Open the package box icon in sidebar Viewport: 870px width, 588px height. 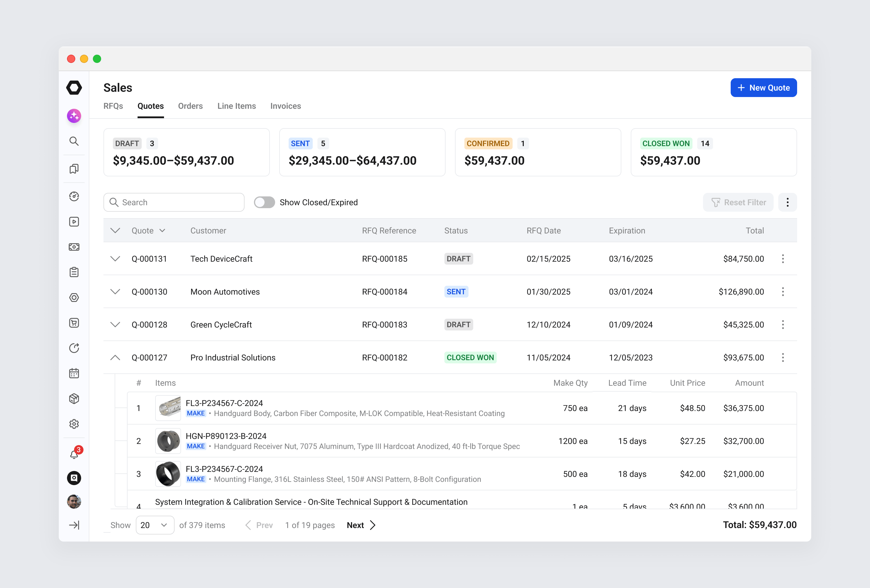pyautogui.click(x=74, y=398)
